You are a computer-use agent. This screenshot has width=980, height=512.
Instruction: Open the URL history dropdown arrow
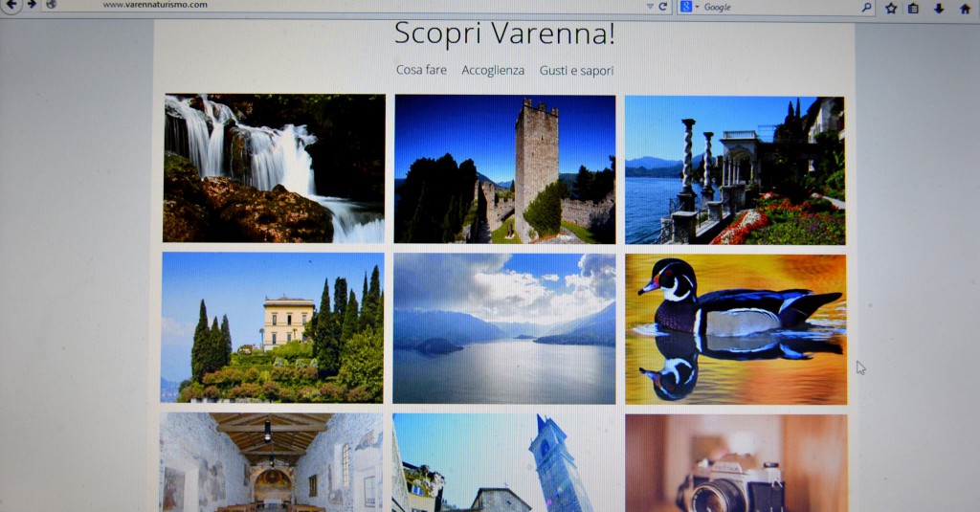coord(650,7)
